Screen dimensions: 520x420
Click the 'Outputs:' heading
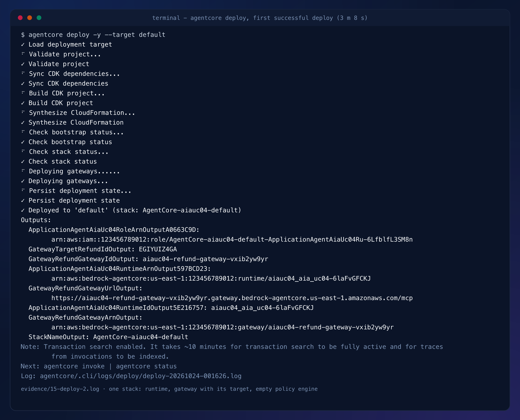coord(36,220)
